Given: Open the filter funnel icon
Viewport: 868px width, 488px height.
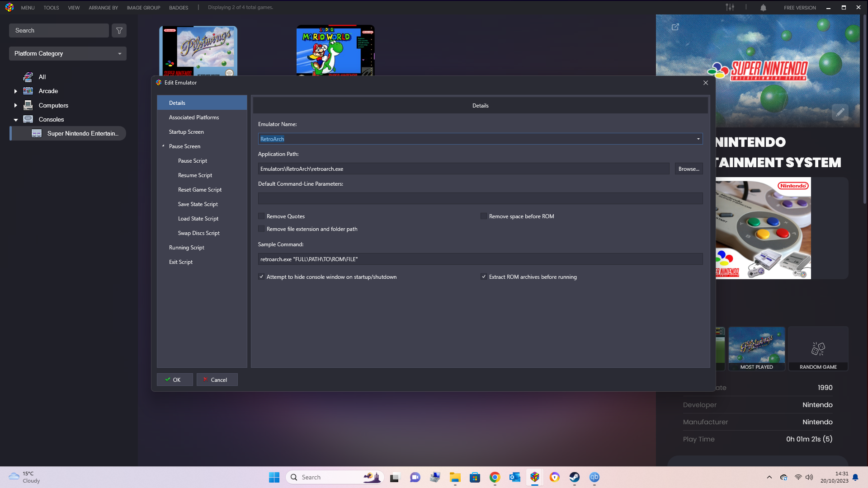Looking at the screenshot, I should click(119, 31).
